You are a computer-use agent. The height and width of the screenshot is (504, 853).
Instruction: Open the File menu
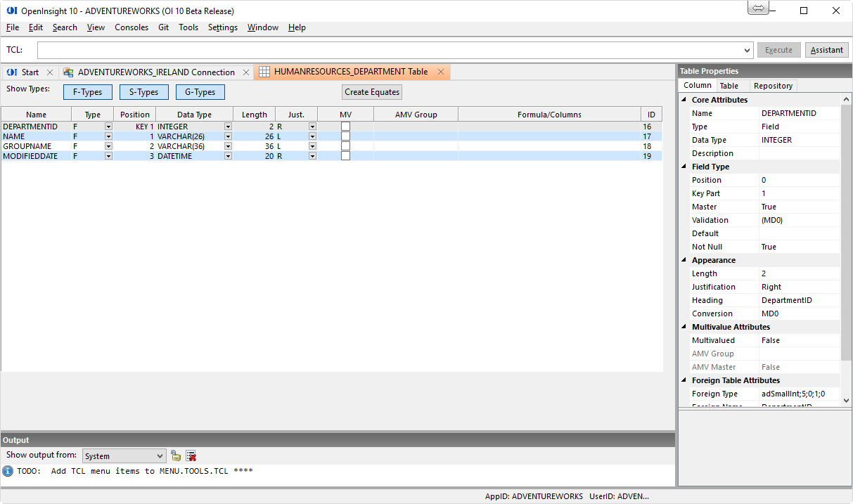click(x=13, y=27)
